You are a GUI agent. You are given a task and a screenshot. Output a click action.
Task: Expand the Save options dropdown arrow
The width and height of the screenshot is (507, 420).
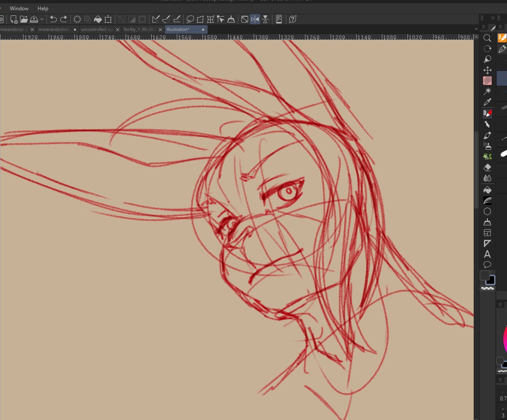click(42, 19)
